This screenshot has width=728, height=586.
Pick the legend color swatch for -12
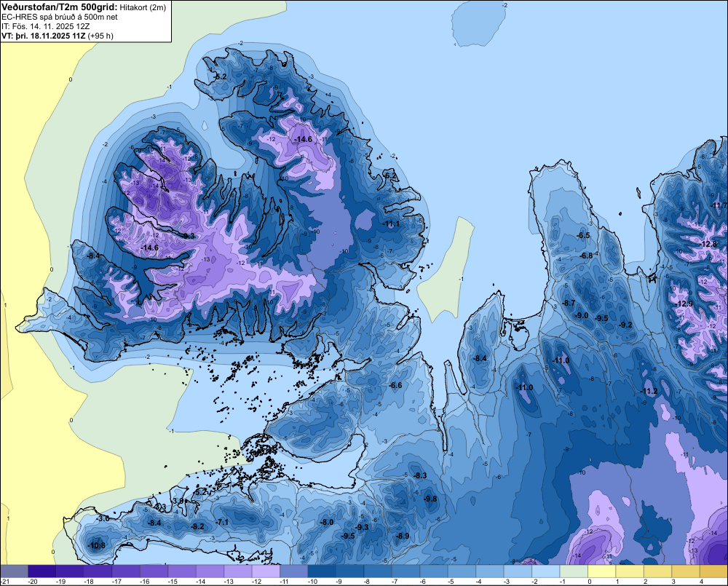pyautogui.click(x=266, y=571)
